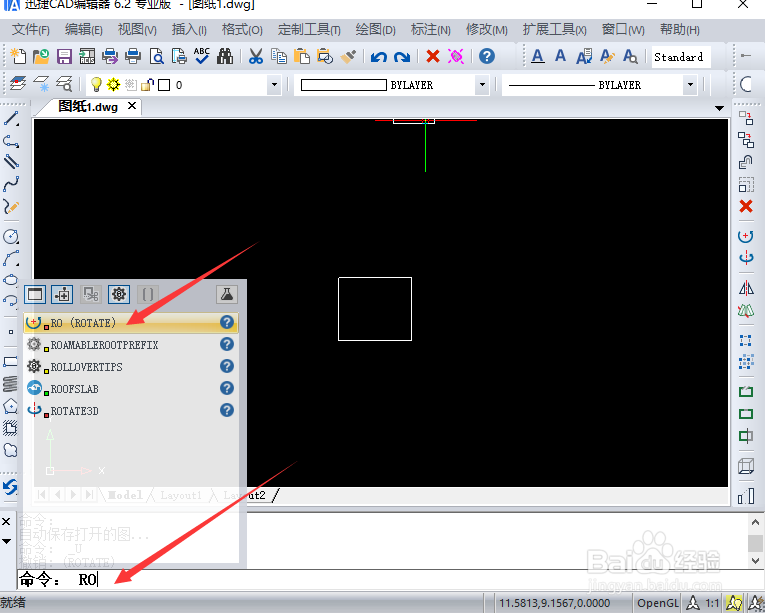This screenshot has width=765, height=613.
Task: Click the Paste clipboard icon
Action: click(x=302, y=57)
